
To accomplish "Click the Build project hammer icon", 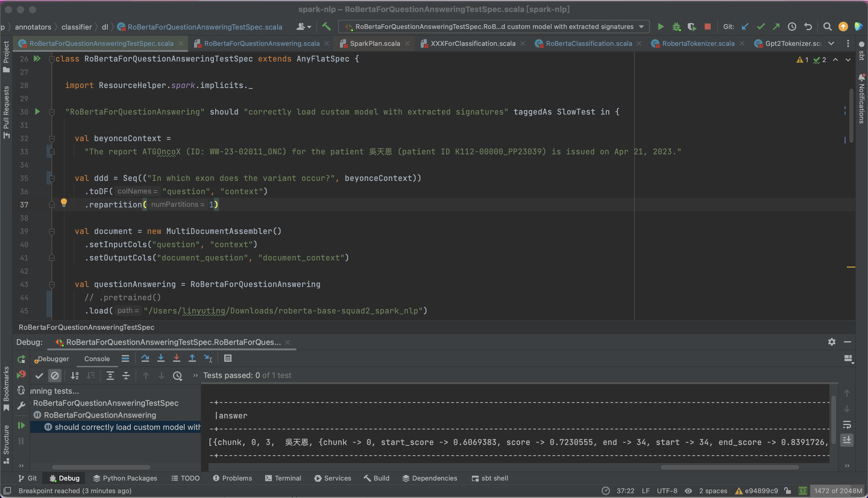I will [326, 26].
